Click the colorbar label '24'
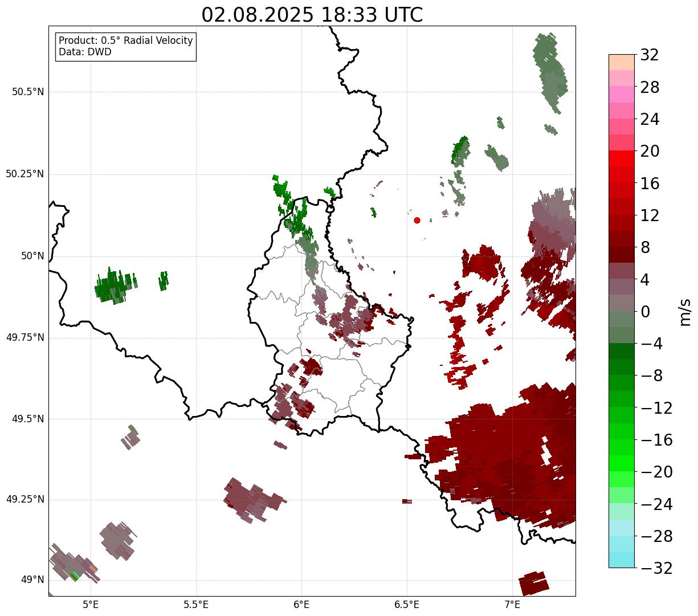This screenshot has width=698, height=616. [650, 120]
